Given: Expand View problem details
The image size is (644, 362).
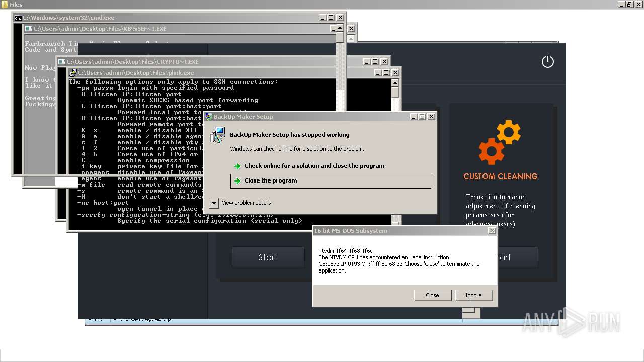Looking at the screenshot, I should click(214, 203).
